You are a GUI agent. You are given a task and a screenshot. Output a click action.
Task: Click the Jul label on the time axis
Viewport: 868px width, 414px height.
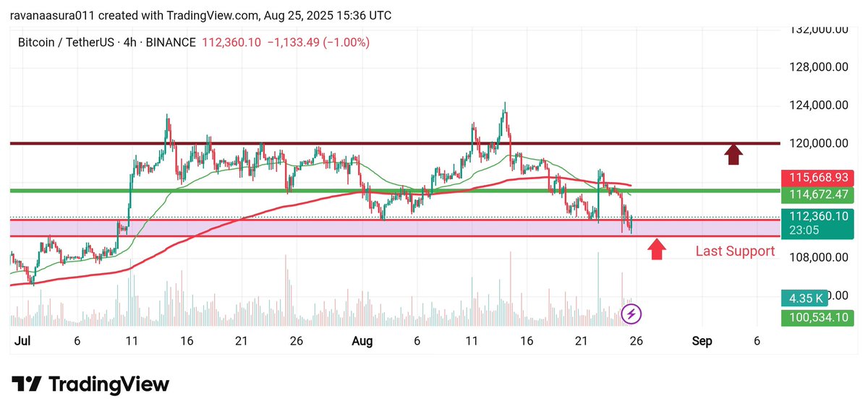[x=22, y=341]
